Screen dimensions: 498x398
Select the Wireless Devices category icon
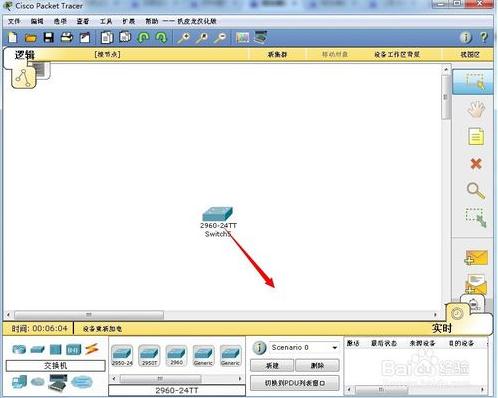pos(73,350)
